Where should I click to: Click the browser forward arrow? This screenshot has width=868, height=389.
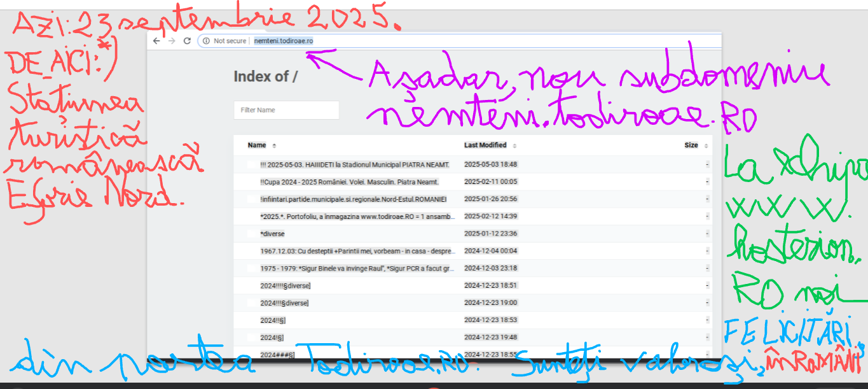171,41
